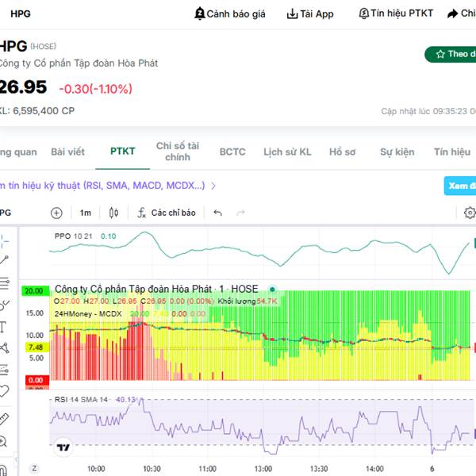Switch to the BCTC tab
This screenshot has width=476, height=476.
pyautogui.click(x=232, y=152)
